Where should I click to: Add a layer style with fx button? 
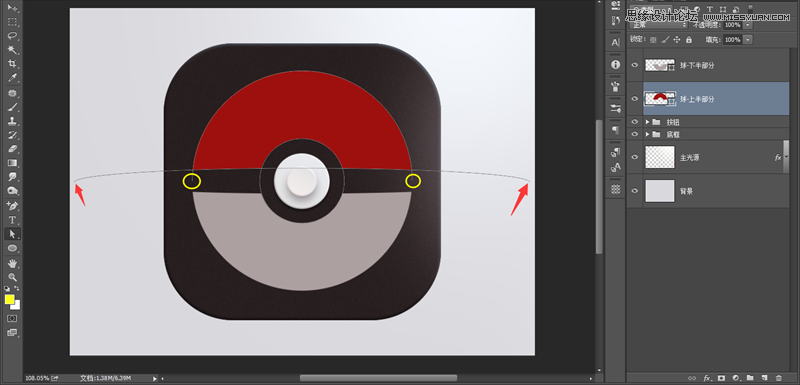click(x=707, y=378)
